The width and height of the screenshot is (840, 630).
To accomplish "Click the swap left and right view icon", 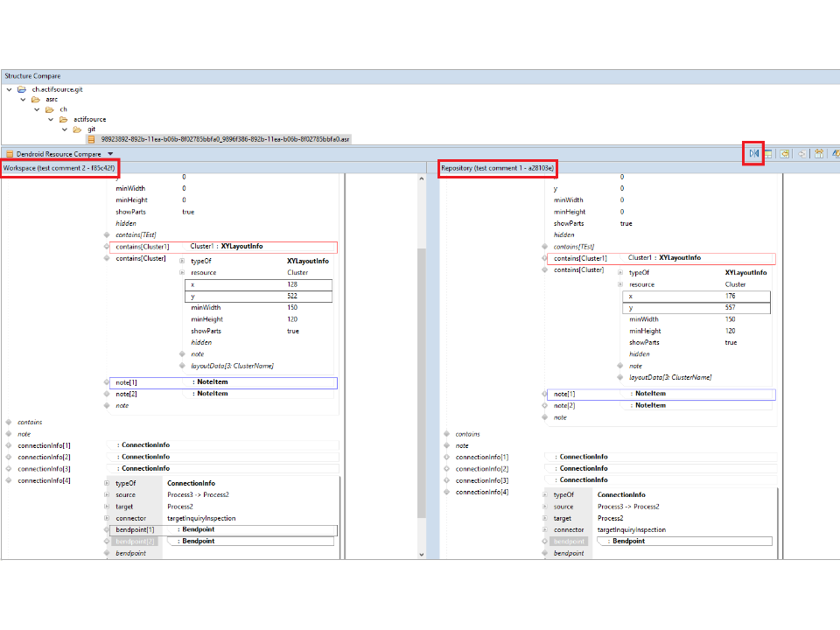I will [x=753, y=154].
